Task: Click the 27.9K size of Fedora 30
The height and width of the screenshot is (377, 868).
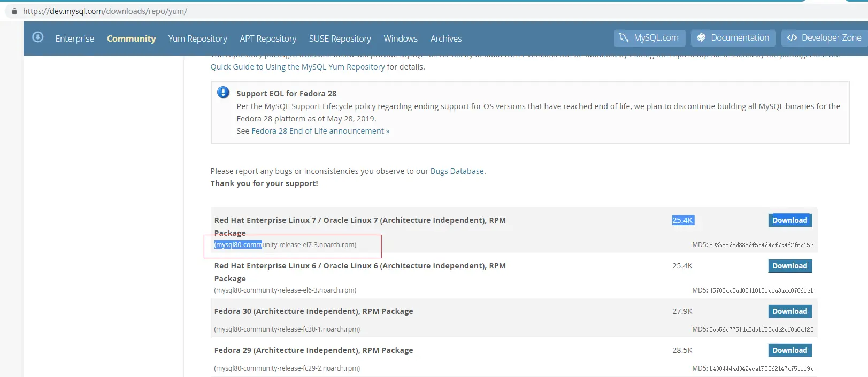Action: (682, 311)
